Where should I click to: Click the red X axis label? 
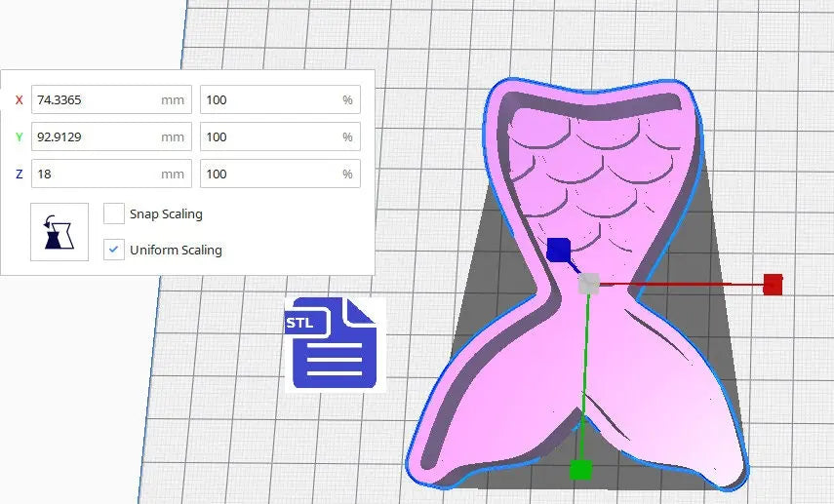19,99
